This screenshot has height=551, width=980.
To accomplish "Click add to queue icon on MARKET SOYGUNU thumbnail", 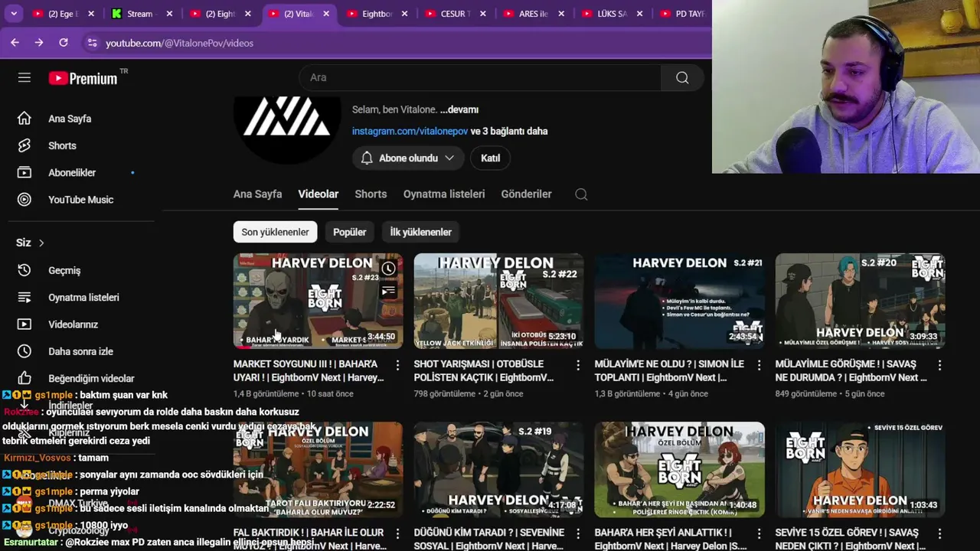I will 389,290.
